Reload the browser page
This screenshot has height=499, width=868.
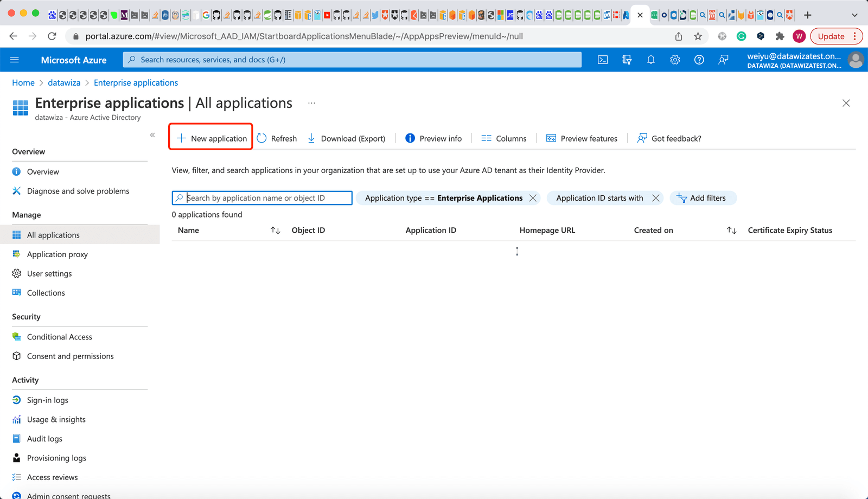(x=52, y=36)
